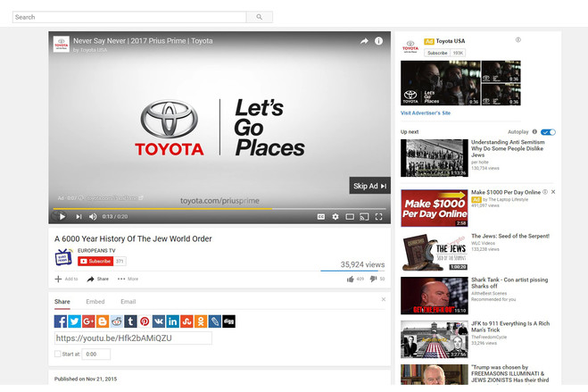Open the EUROPEANS TV channel name link
588x392 pixels.
pos(96,250)
